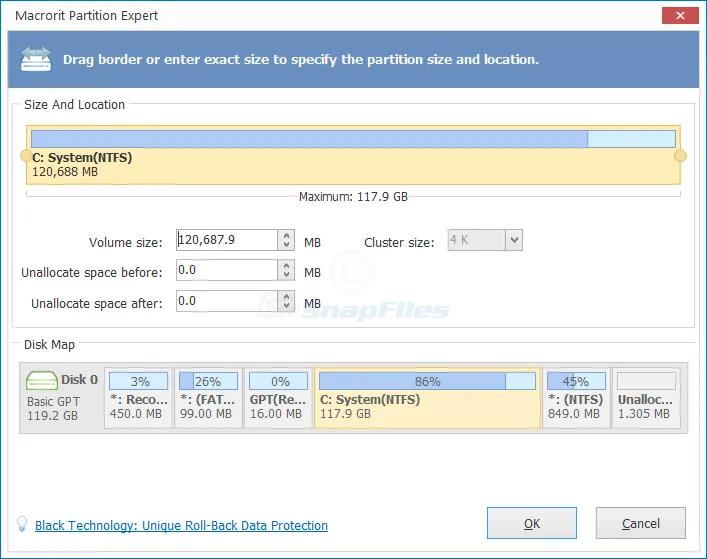Viewport: 707px width, 559px height.
Task: Click the Basic GPT 119.2 GB text
Action: pyautogui.click(x=53, y=408)
